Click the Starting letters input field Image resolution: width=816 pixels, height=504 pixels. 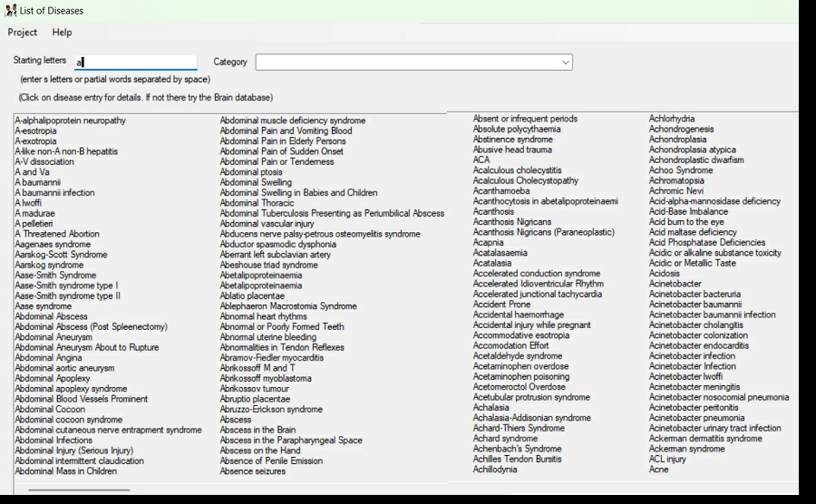(136, 63)
